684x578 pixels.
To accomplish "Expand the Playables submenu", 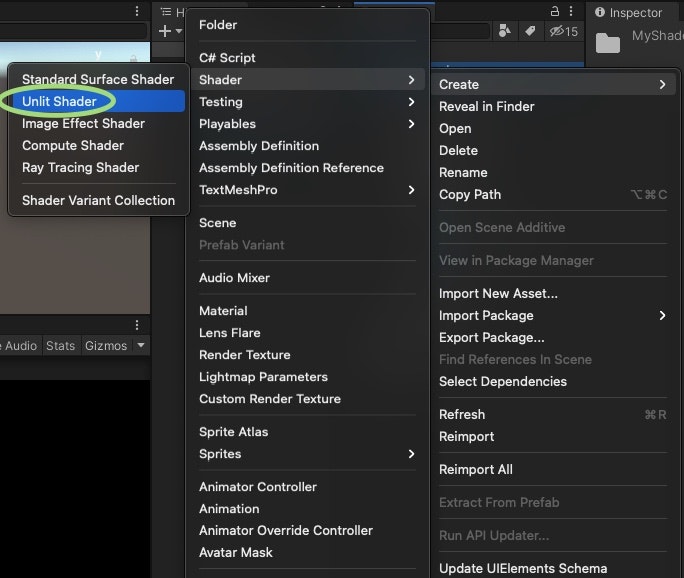I will tap(308, 124).
